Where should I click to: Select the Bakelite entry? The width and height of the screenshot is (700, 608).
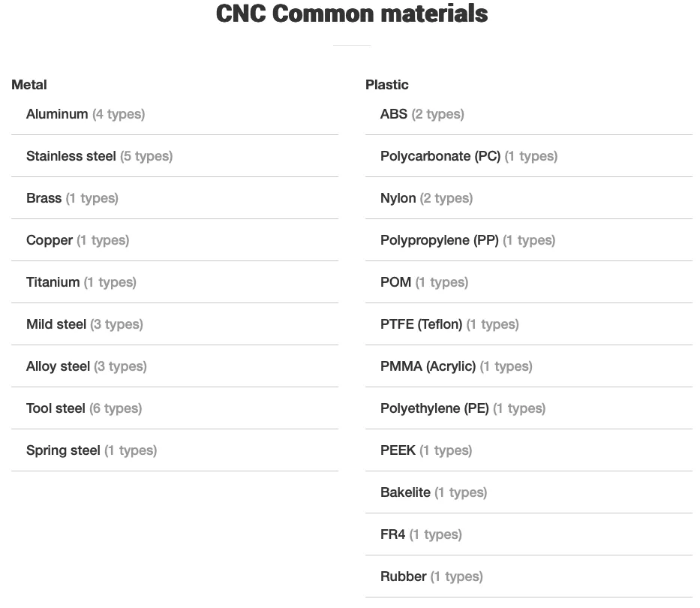[x=529, y=492]
